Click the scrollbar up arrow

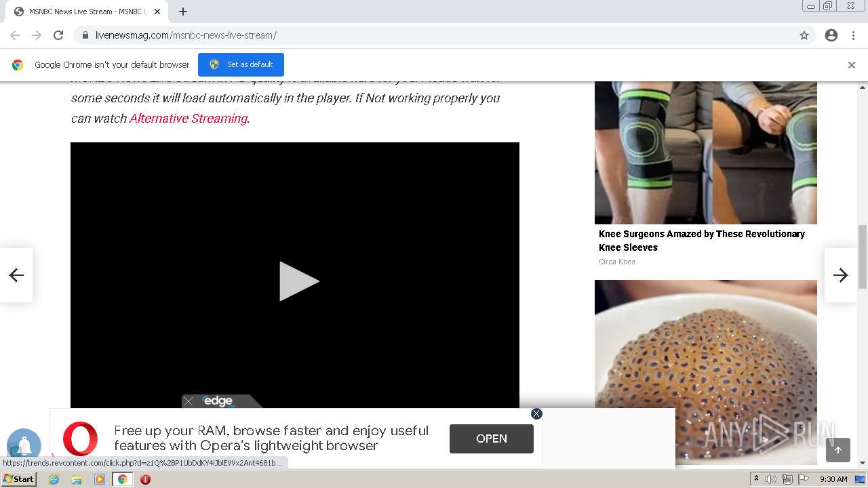[863, 87]
